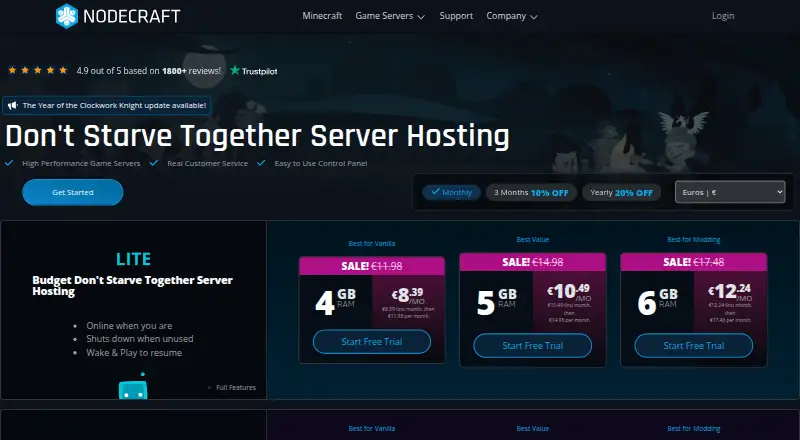Open the Support page
The height and width of the screenshot is (440, 800).
456,16
